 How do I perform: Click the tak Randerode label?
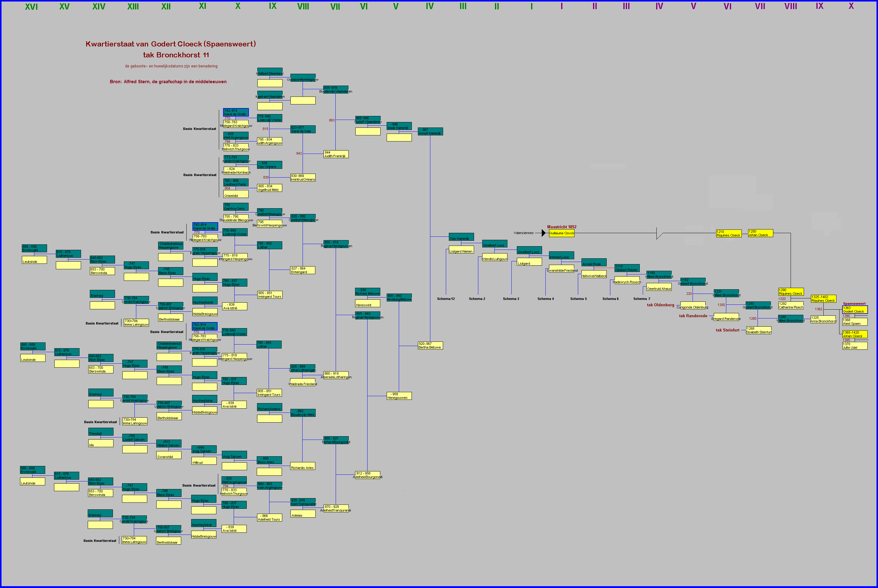click(693, 316)
